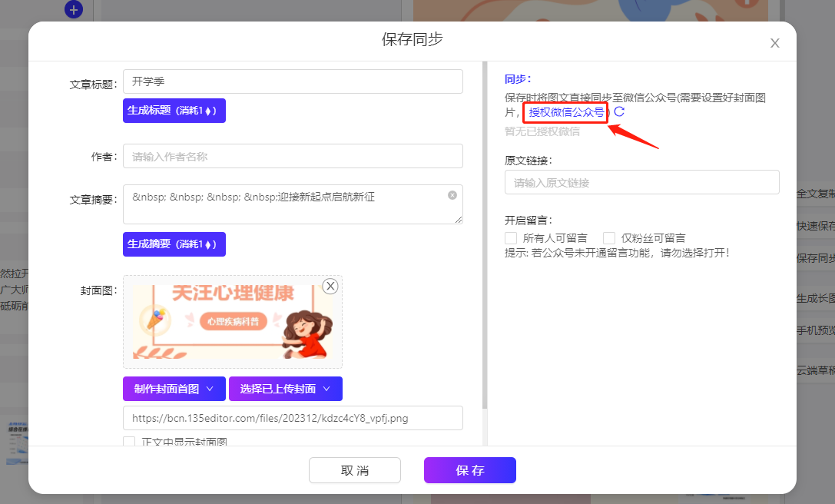This screenshot has height=504, width=835.
Task: Check the 仅粉丝可留言 option
Action: click(x=609, y=238)
